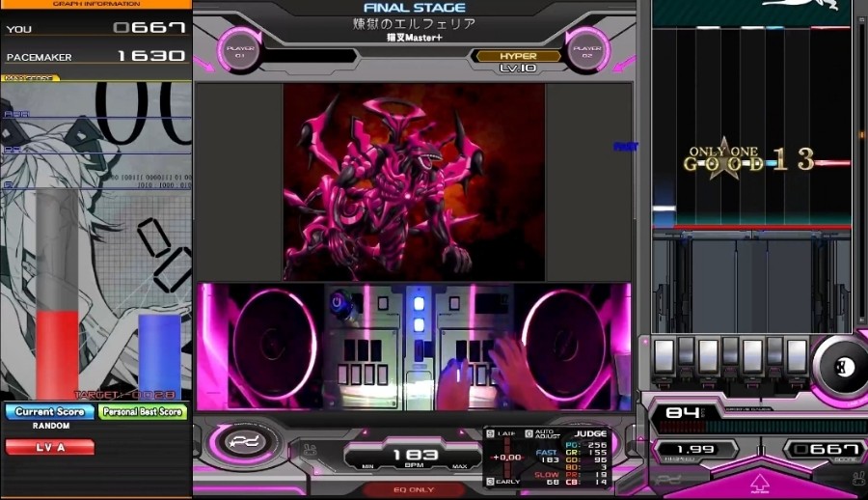Click the faded Pd logo under HI-SPEED

pos(667,479)
